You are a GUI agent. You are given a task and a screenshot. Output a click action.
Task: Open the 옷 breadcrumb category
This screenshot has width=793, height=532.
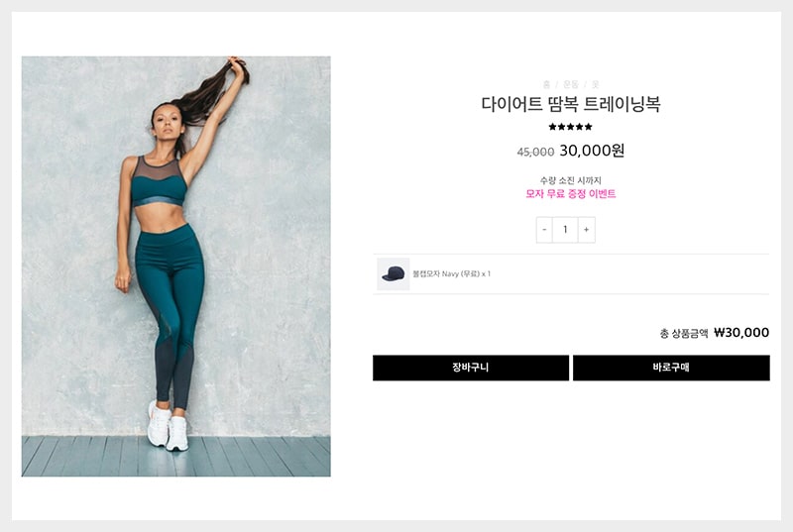click(x=596, y=84)
